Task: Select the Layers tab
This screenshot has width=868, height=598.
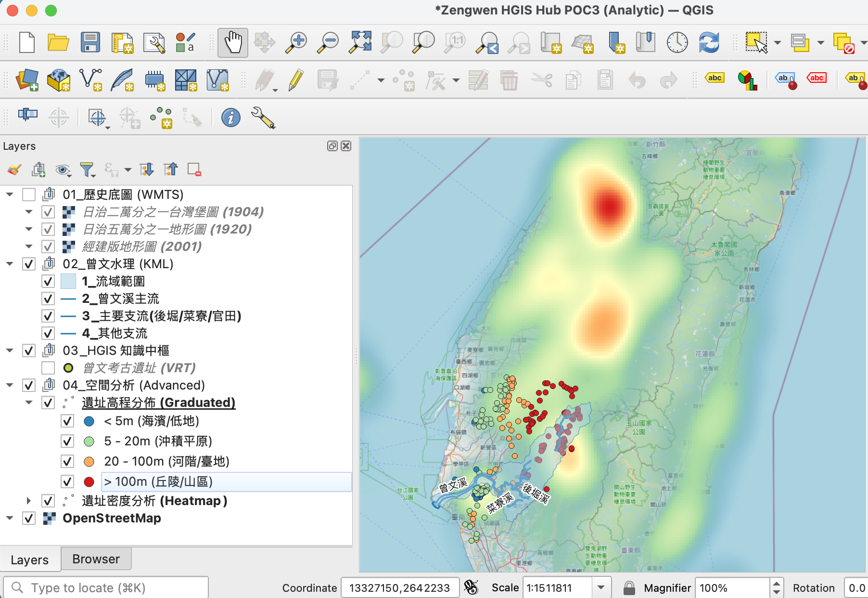Action: (30, 559)
